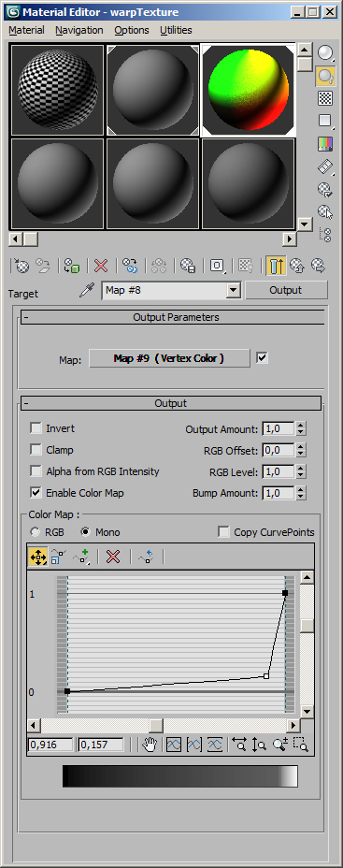Click Put Material to Scene icon
The image size is (343, 868).
click(x=43, y=267)
